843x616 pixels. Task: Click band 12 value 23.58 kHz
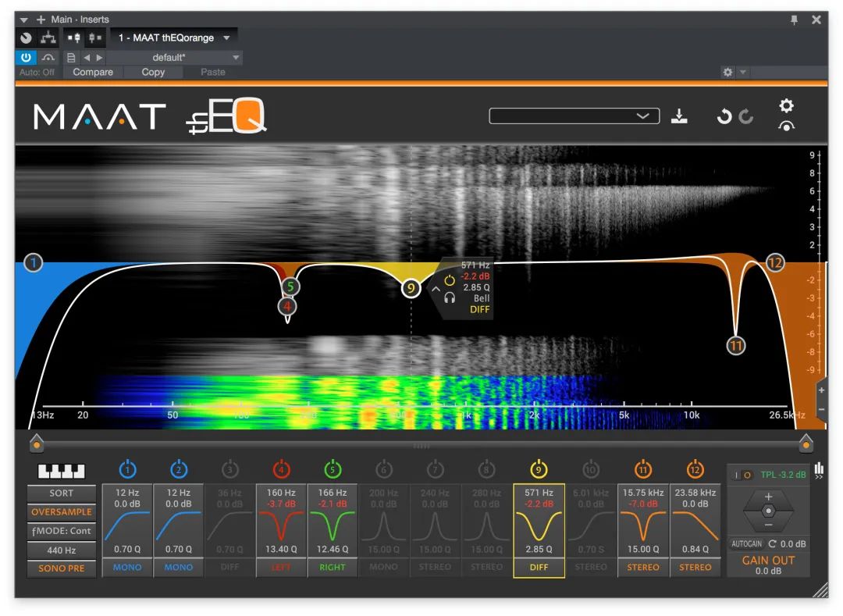[x=695, y=493]
